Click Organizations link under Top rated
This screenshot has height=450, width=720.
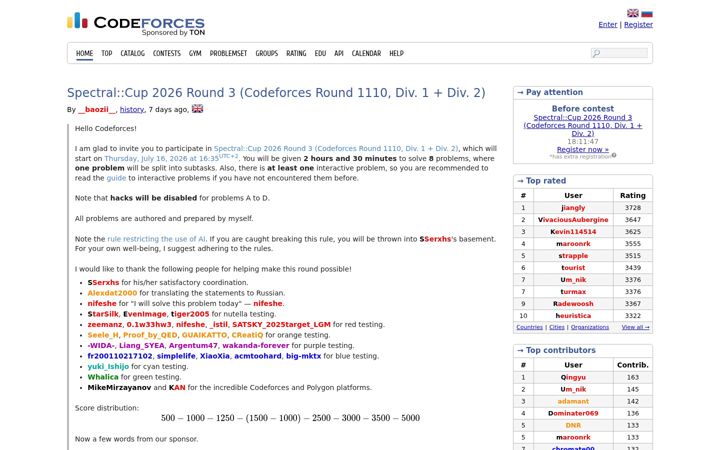point(590,327)
